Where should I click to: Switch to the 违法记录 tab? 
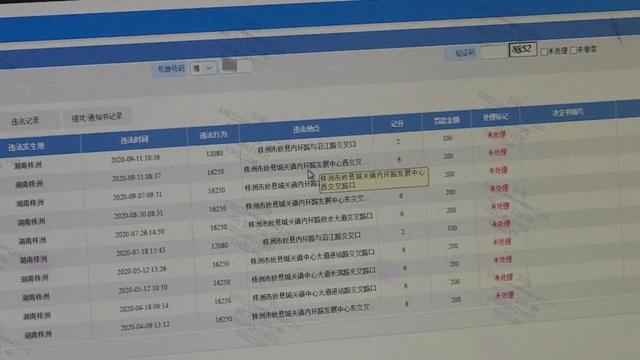point(25,121)
